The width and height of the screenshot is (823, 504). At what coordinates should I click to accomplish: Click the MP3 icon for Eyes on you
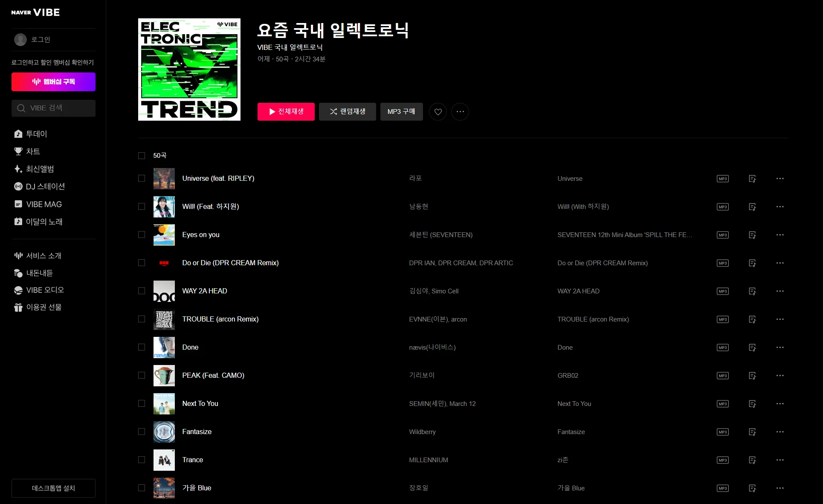(x=723, y=235)
